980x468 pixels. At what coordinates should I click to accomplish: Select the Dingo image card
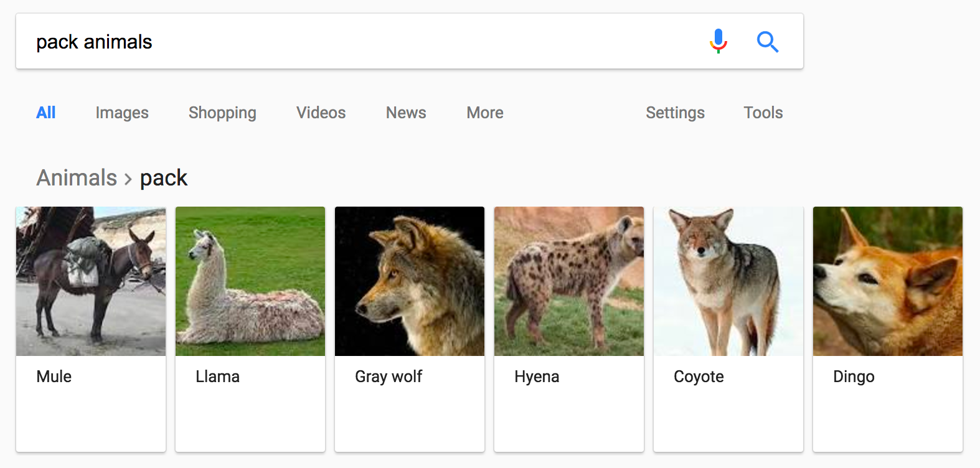tap(888, 281)
